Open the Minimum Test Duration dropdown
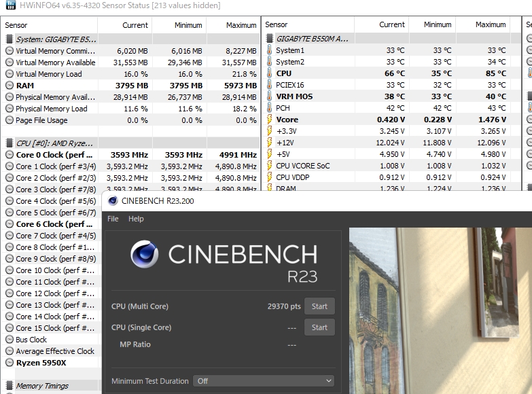 click(x=264, y=381)
